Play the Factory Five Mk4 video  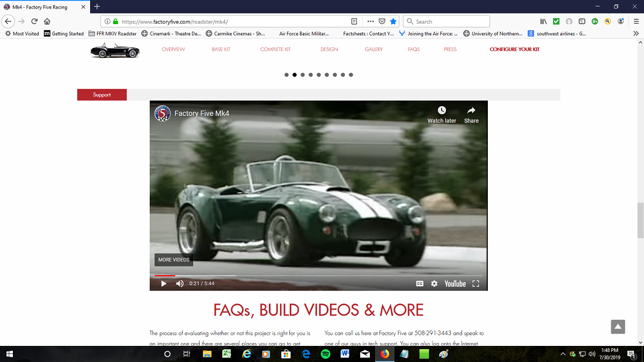[x=164, y=284]
